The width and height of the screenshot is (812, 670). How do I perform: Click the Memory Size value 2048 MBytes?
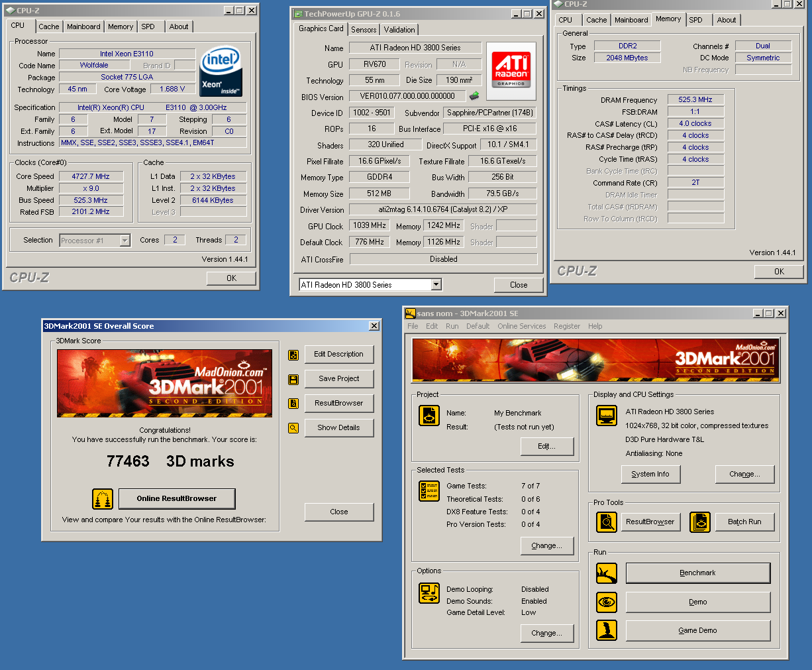pos(627,58)
